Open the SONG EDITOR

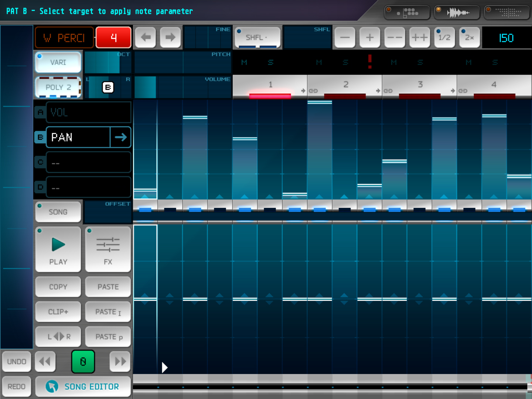[x=83, y=386]
